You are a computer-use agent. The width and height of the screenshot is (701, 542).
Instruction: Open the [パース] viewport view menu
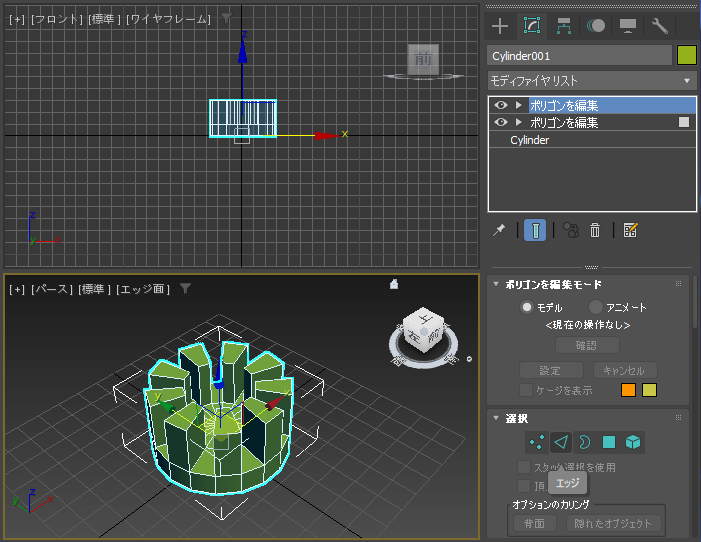pos(51,289)
